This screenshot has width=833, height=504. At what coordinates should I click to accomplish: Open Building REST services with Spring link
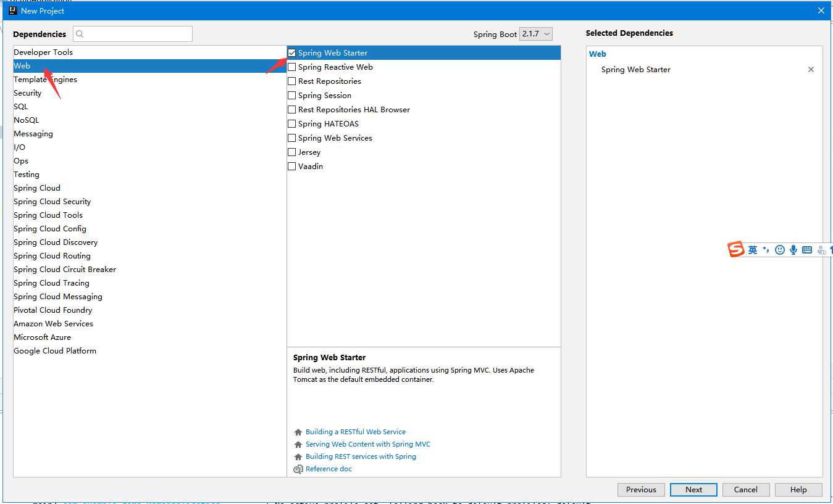point(361,457)
